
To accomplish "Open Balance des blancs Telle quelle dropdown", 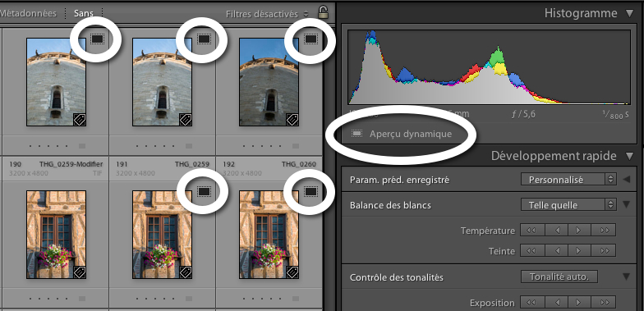I will [x=568, y=205].
